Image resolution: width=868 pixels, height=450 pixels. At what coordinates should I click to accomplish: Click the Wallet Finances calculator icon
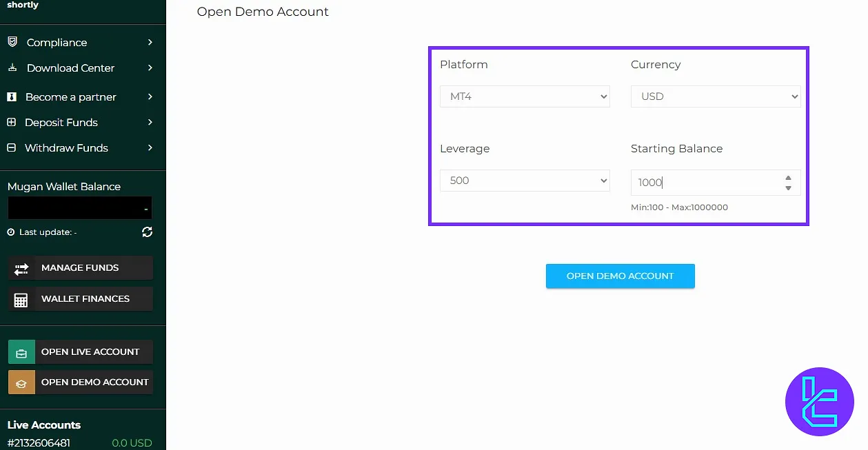[21, 299]
